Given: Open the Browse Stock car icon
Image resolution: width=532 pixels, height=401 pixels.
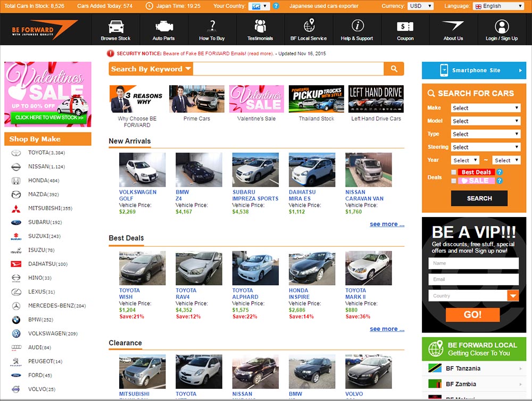Looking at the screenshot, I should click(x=115, y=27).
